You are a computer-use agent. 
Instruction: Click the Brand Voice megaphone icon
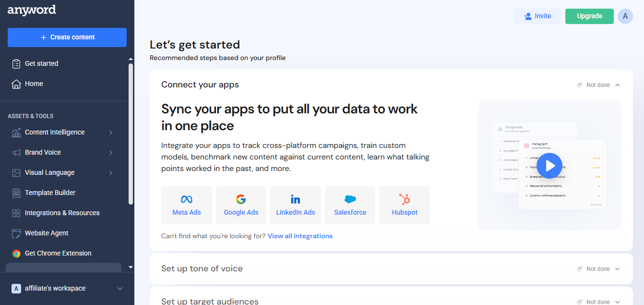[16, 152]
